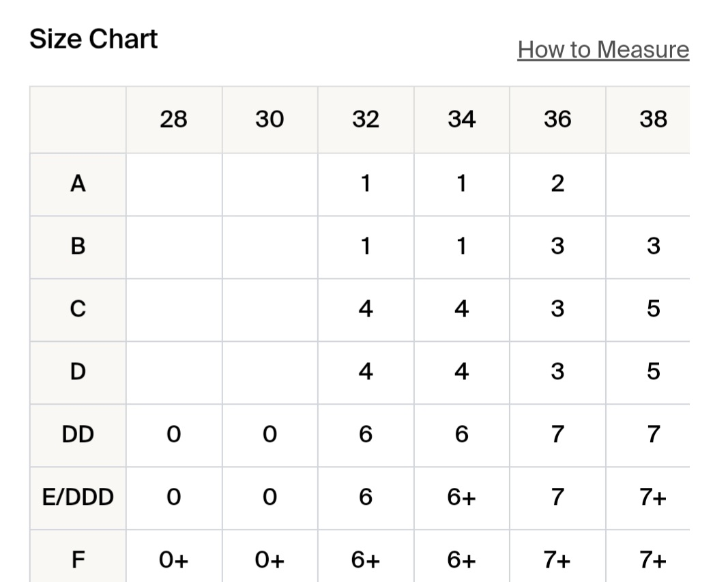Screen dimensions: 728x582
Task: Open the How to Measure link
Action: click(603, 50)
